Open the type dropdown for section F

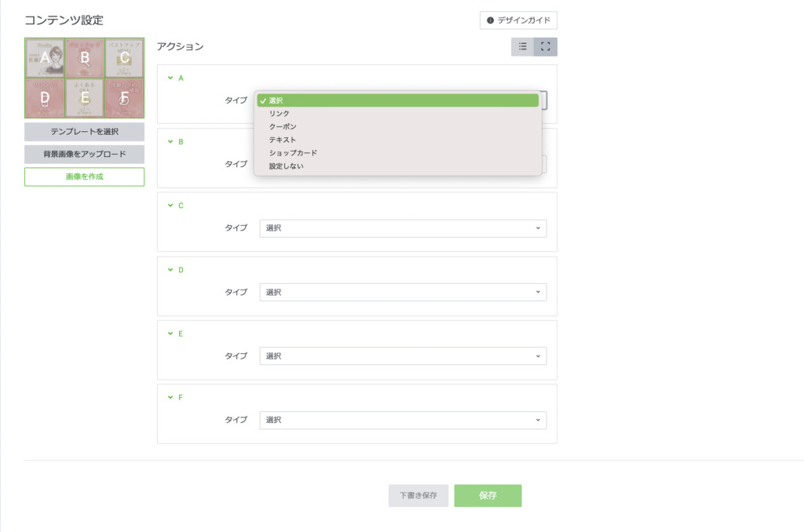coord(402,420)
